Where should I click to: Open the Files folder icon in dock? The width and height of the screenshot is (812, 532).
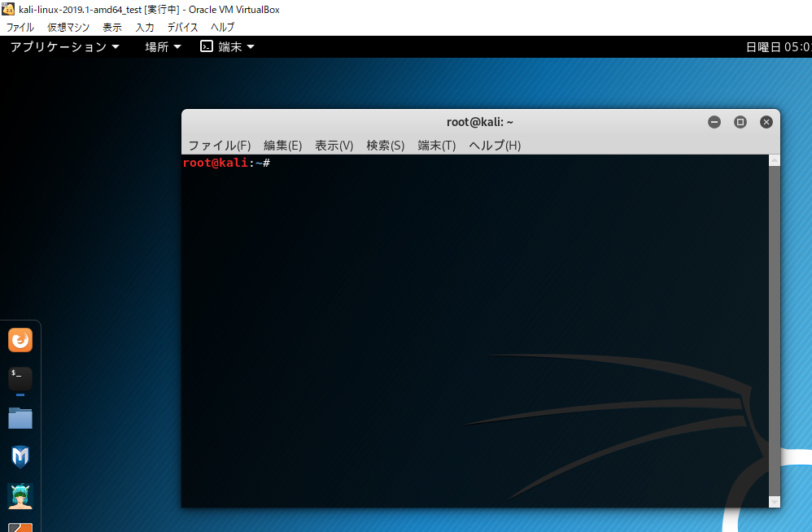pos(20,418)
